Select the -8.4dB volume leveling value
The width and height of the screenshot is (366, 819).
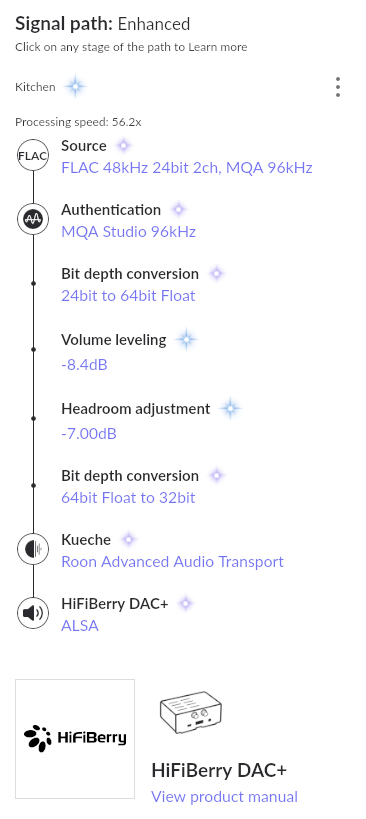(x=84, y=364)
